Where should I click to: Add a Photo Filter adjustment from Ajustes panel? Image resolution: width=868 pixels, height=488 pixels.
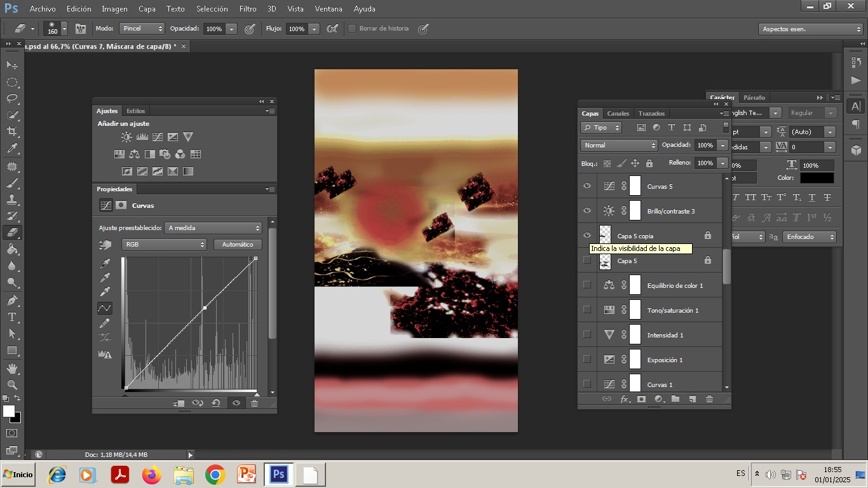pos(165,154)
